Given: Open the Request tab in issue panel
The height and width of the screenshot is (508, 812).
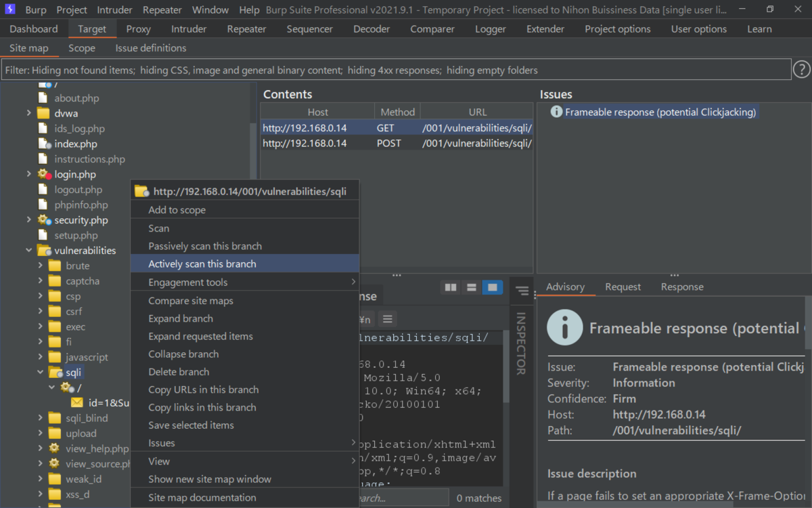Looking at the screenshot, I should point(623,287).
